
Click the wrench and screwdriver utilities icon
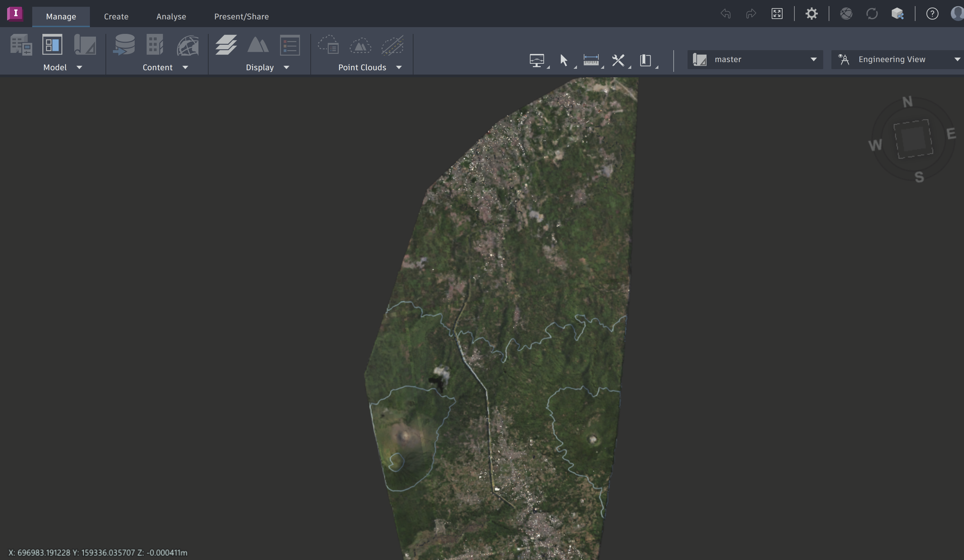coord(618,60)
